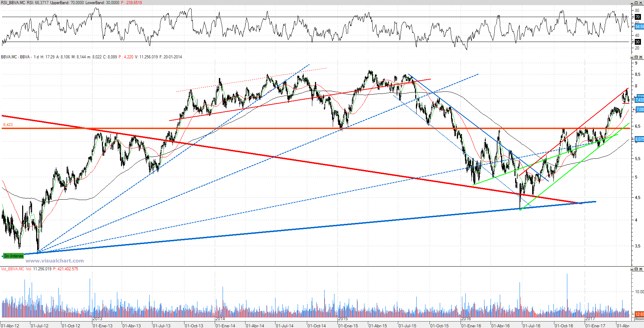Minimize the RSI indicator panel
Image resolution: width=644 pixels, height=328 pixels.
[x=632, y=3]
